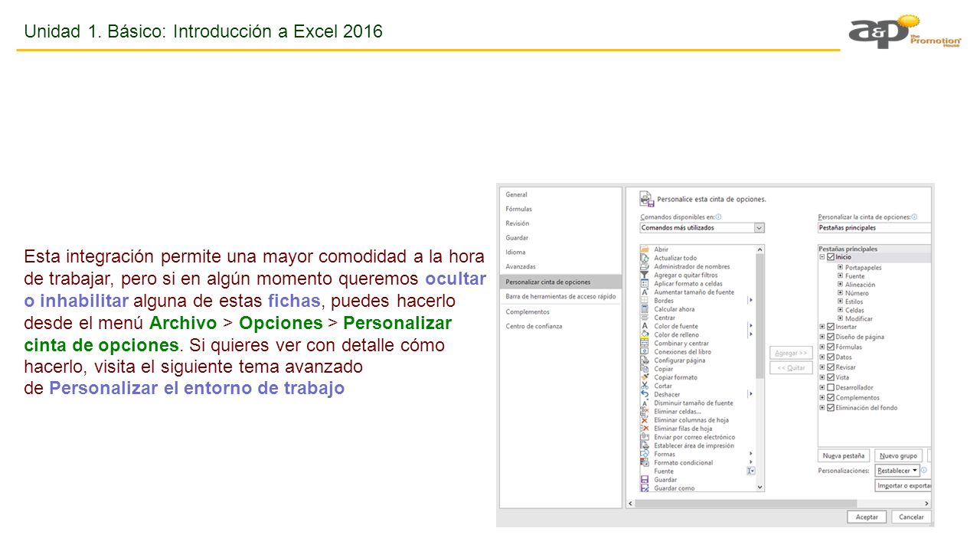Select the Calcular ahora calculator icon
The width and height of the screenshot is (980, 551).
(645, 309)
